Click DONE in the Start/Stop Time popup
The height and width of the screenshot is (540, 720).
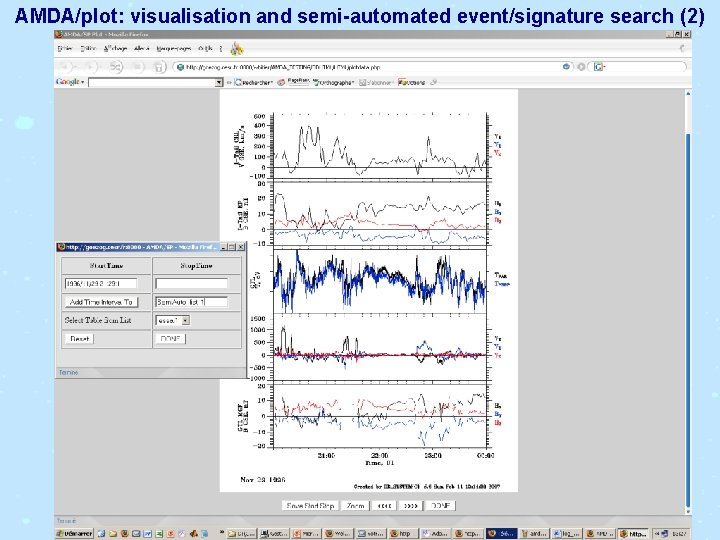[170, 339]
